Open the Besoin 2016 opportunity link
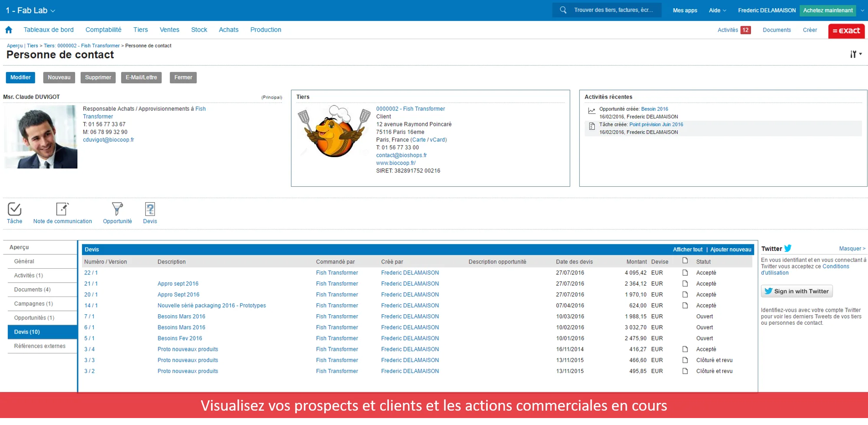This screenshot has height=425, width=868. pos(654,109)
